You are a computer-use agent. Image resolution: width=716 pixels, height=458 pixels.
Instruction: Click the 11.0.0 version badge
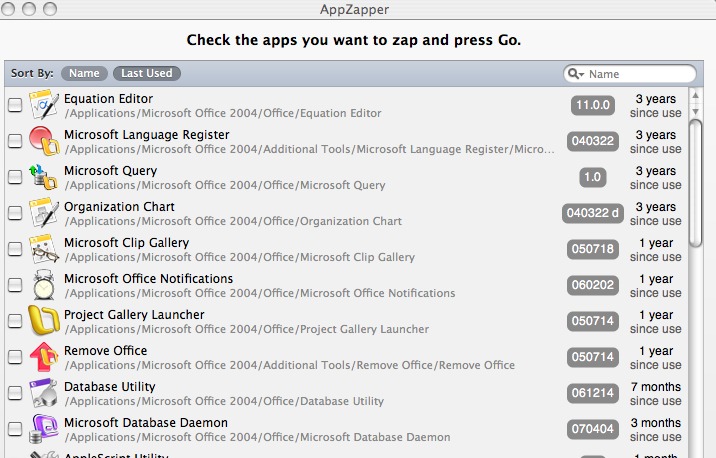tap(592, 105)
